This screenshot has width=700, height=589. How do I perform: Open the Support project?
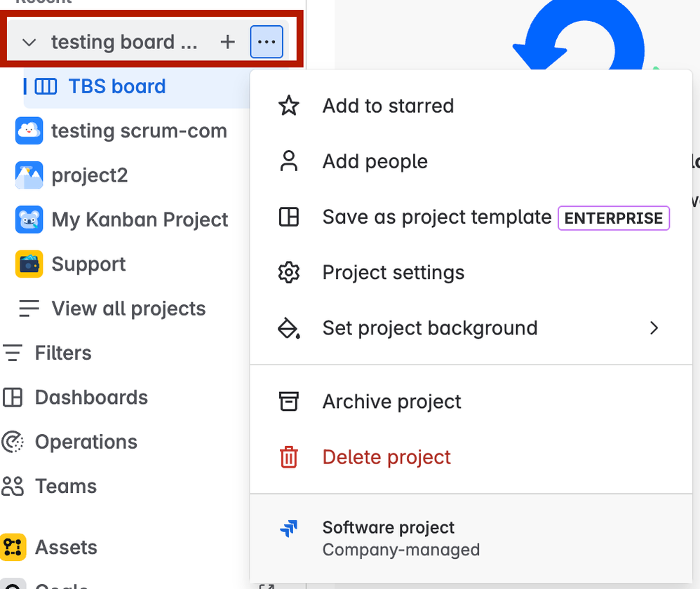[88, 264]
